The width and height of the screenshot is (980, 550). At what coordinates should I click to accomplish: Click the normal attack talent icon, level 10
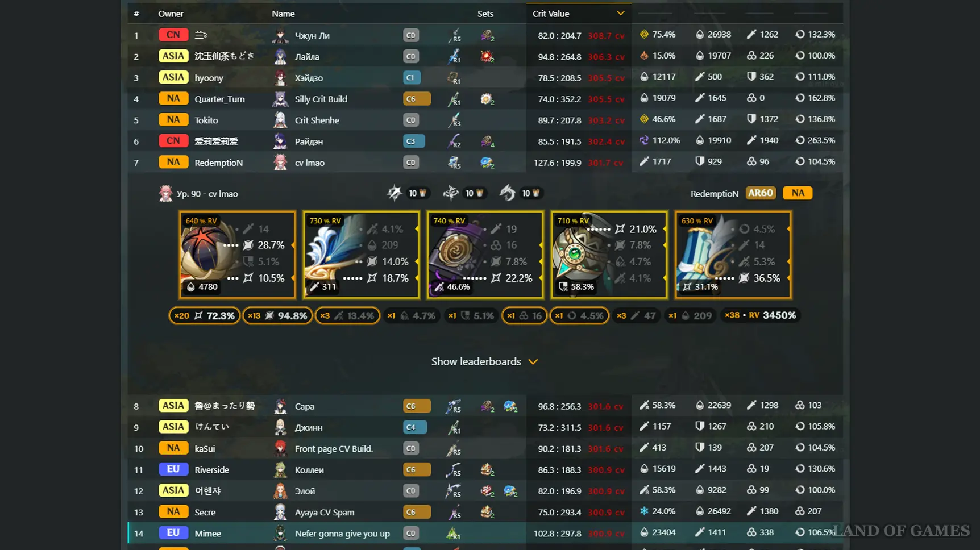click(395, 193)
